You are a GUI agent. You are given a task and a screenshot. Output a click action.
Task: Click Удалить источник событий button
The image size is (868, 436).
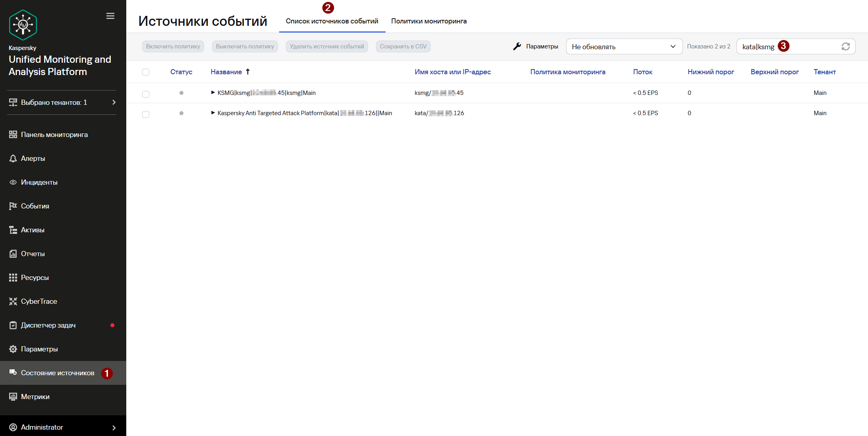pos(327,46)
